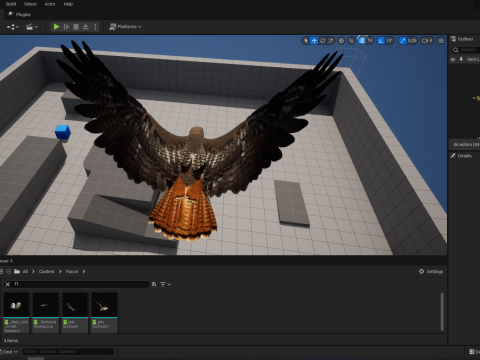
Task: Toggle Scale Snapping icon
Action: [x=403, y=41]
